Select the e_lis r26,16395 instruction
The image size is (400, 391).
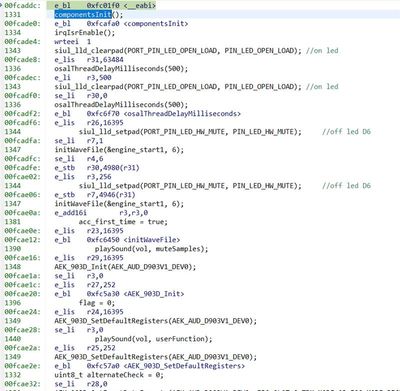coord(89,123)
